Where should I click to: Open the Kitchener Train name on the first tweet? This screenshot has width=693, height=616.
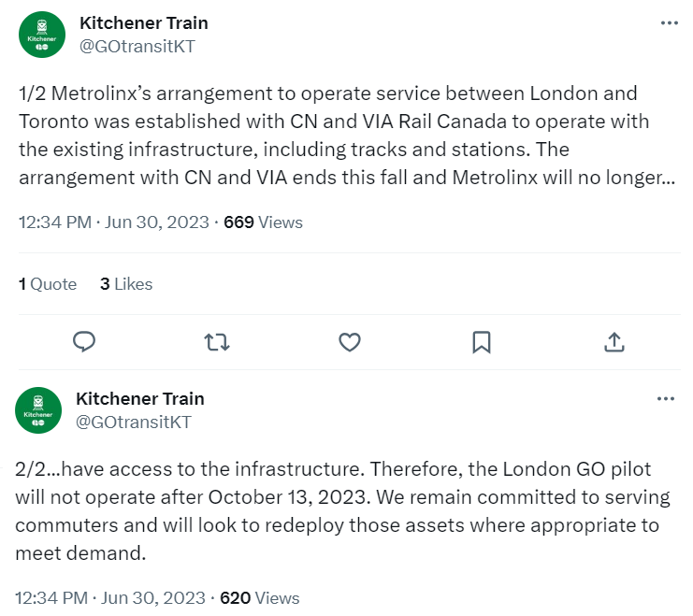144,22
